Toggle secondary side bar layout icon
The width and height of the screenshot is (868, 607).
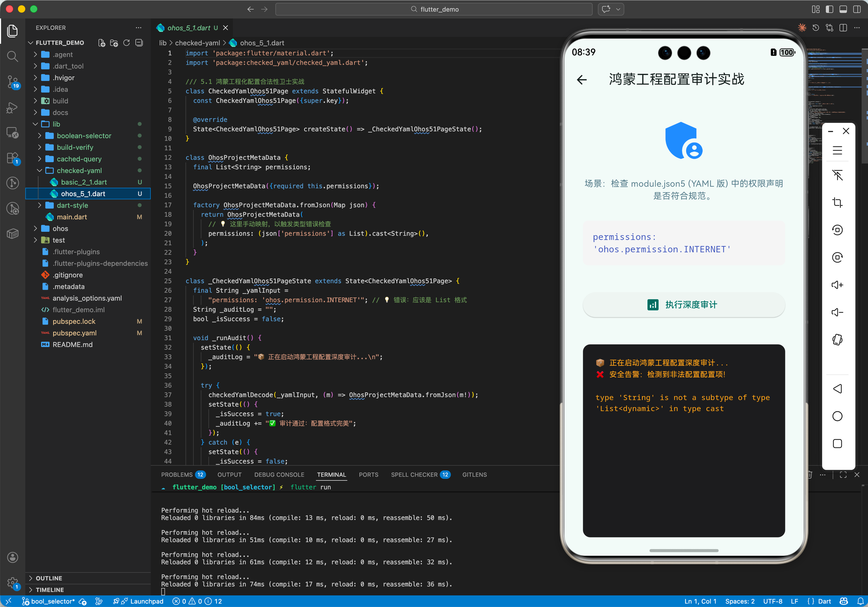tap(856, 9)
